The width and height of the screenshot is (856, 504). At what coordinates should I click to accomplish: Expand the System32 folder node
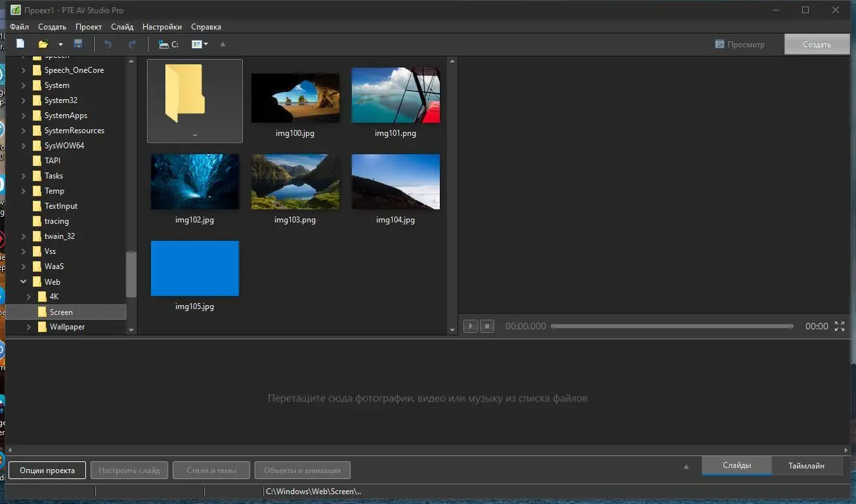point(24,100)
